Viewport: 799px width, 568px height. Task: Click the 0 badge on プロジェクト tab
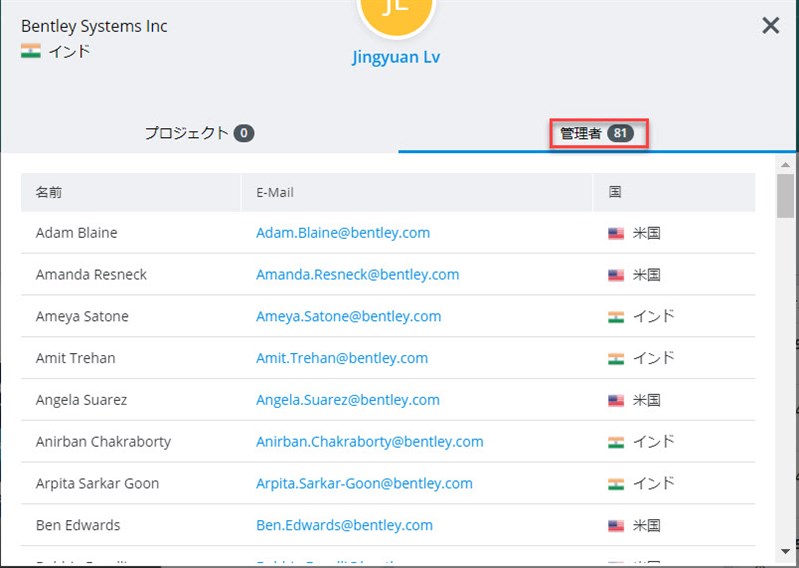click(244, 133)
